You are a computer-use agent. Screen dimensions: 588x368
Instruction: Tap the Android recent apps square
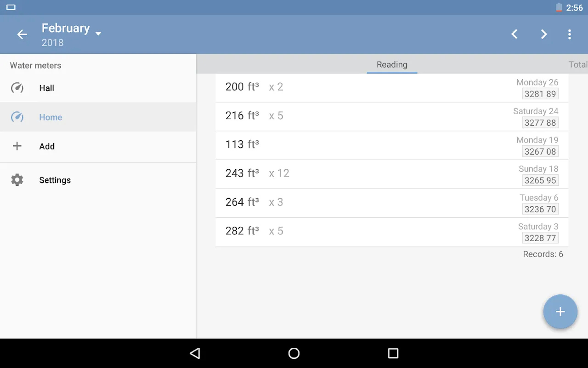(393, 353)
